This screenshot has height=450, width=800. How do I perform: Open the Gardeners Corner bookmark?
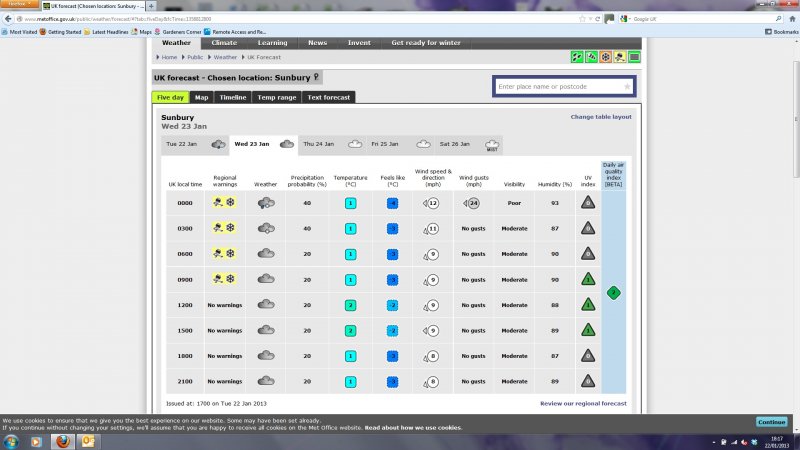tap(178, 32)
